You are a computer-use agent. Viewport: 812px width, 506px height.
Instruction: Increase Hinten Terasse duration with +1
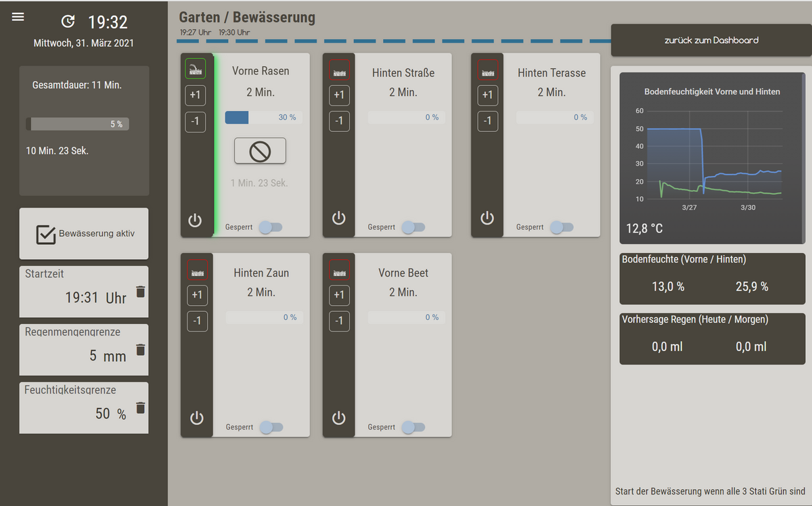[487, 95]
